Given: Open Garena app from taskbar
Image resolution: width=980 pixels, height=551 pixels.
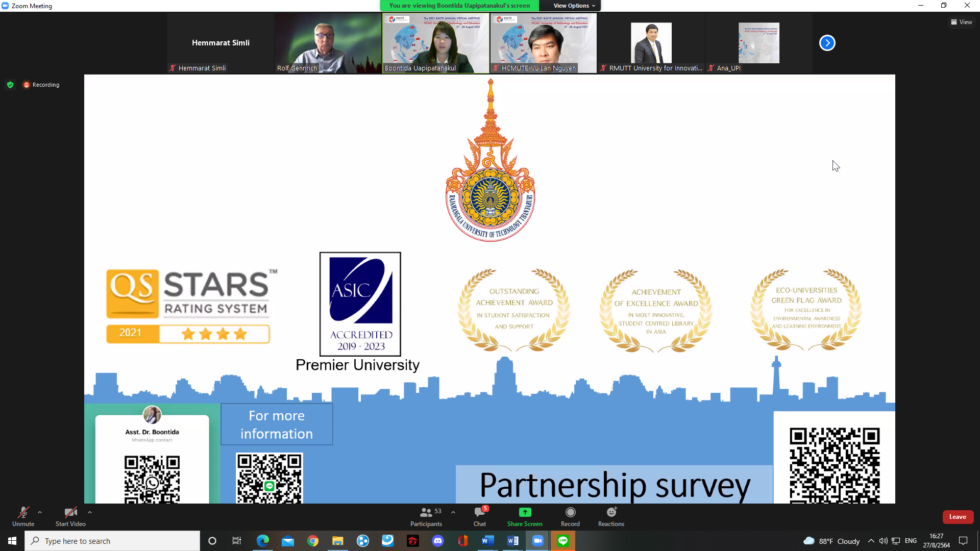Looking at the screenshot, I should pyautogui.click(x=413, y=541).
